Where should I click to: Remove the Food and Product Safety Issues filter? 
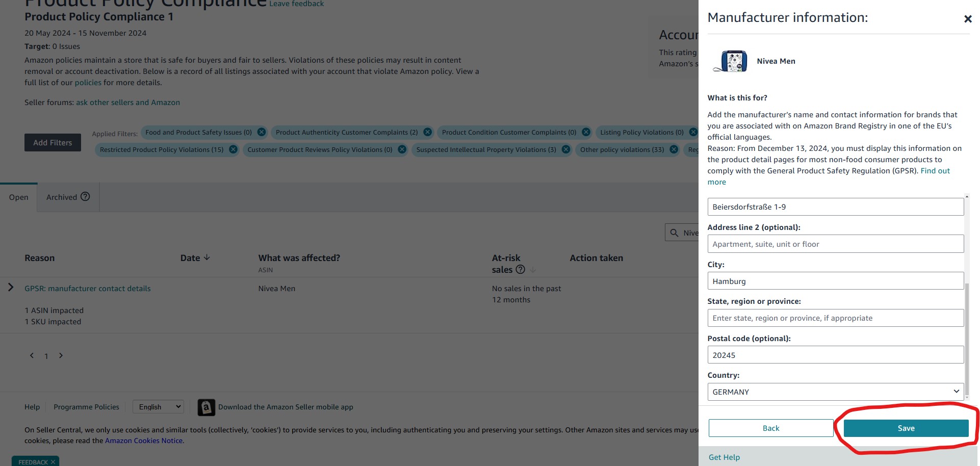pos(262,132)
